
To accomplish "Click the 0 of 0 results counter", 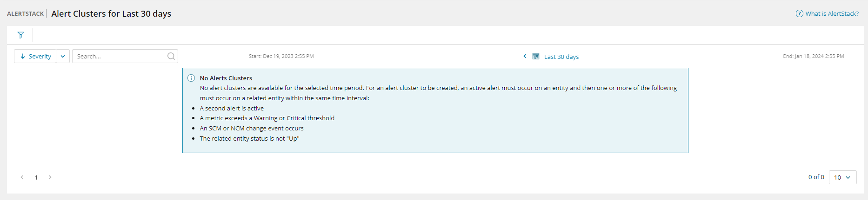I will tap(816, 177).
